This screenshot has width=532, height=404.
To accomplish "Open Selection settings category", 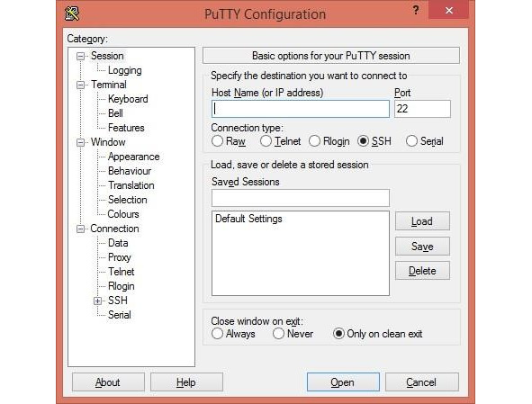I will [128, 200].
